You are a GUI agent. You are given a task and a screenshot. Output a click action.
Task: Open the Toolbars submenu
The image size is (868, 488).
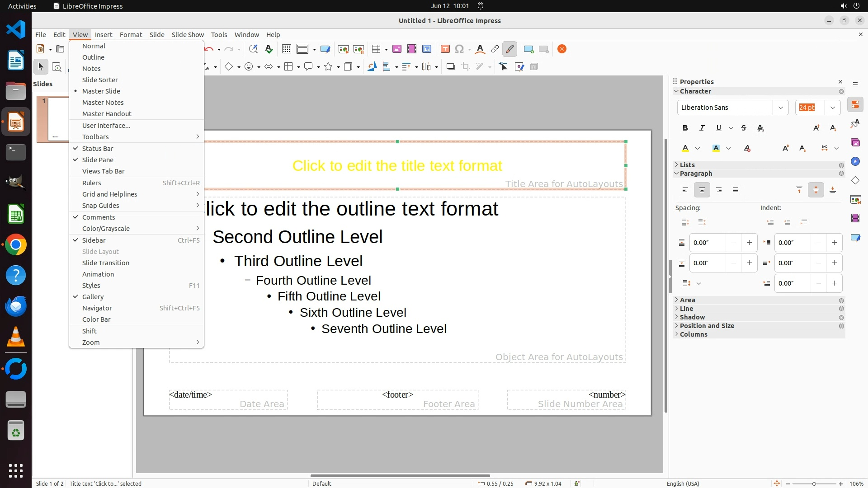[95, 137]
